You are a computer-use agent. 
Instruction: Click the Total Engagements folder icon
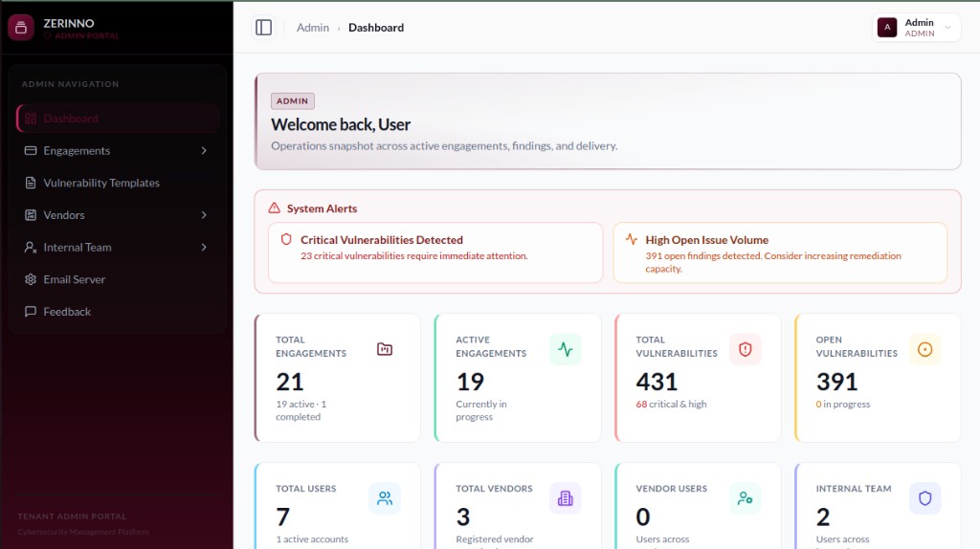pyautogui.click(x=385, y=349)
